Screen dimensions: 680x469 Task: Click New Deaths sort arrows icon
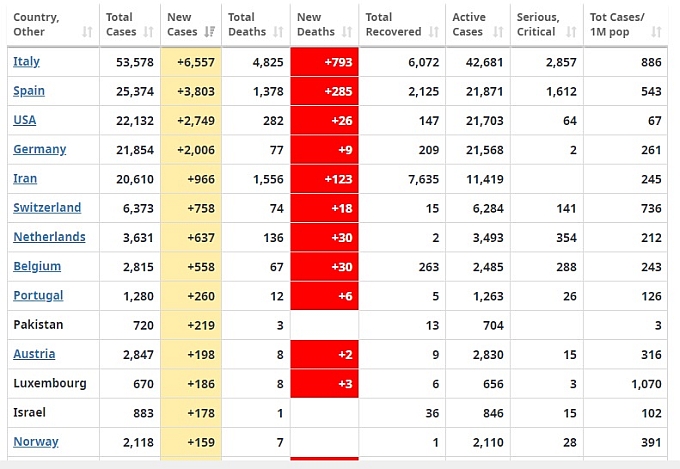(x=347, y=33)
